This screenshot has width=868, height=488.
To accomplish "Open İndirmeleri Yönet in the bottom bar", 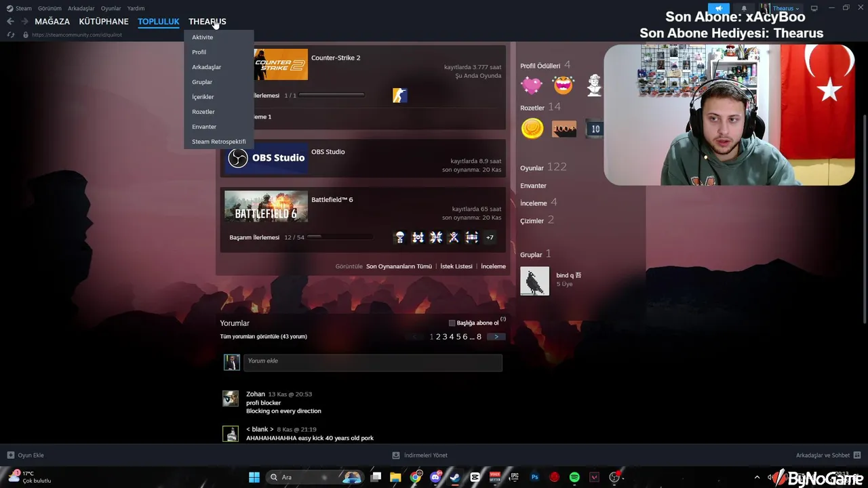I will click(420, 455).
